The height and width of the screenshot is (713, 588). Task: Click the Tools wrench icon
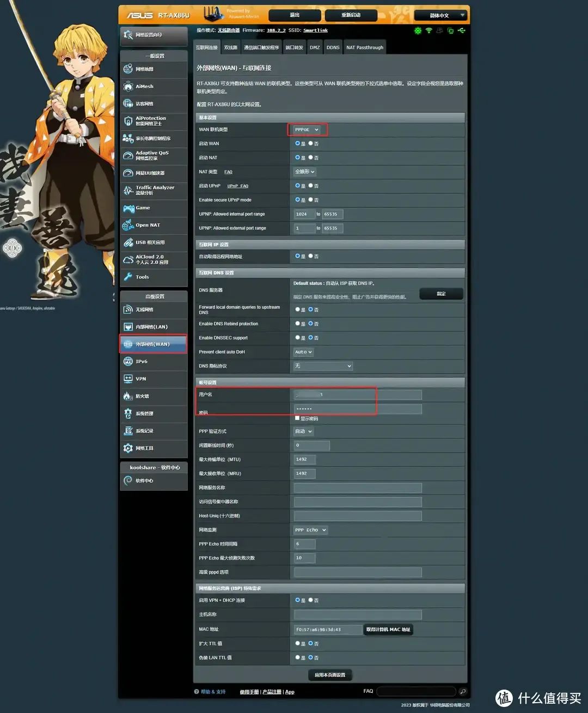coord(128,277)
